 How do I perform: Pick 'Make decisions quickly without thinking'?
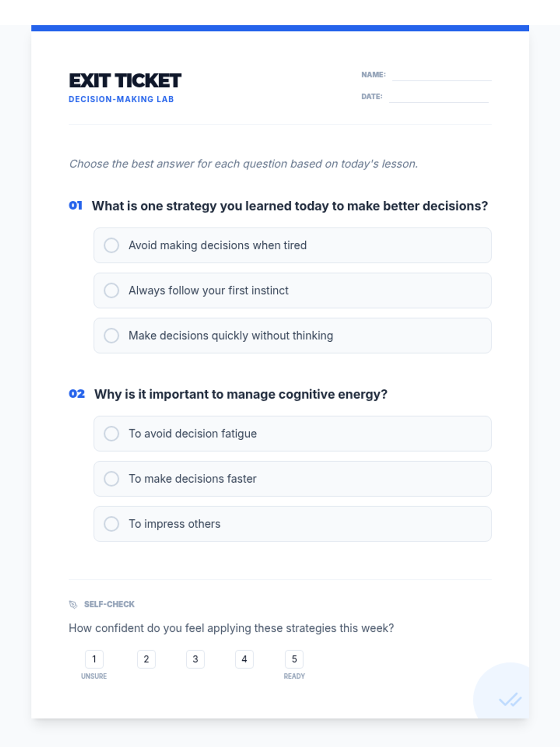point(112,336)
